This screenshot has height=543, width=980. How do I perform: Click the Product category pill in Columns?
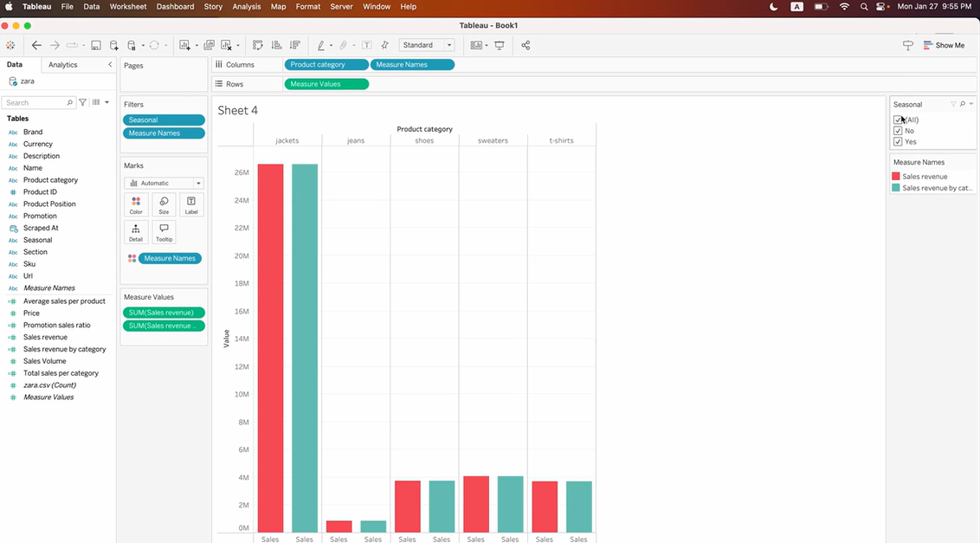coord(326,64)
